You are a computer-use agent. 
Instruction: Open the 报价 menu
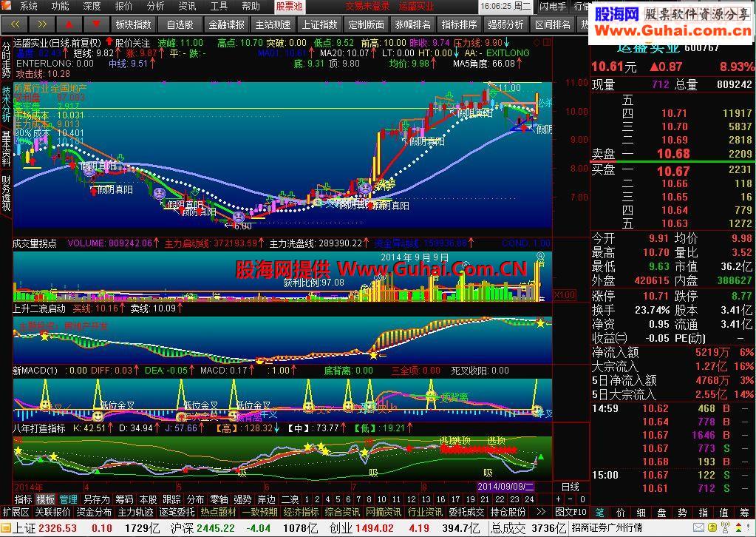pos(123,6)
